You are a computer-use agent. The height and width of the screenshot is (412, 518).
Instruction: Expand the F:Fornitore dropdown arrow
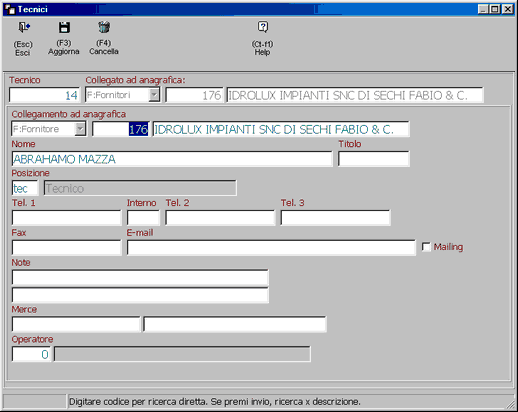pos(80,129)
